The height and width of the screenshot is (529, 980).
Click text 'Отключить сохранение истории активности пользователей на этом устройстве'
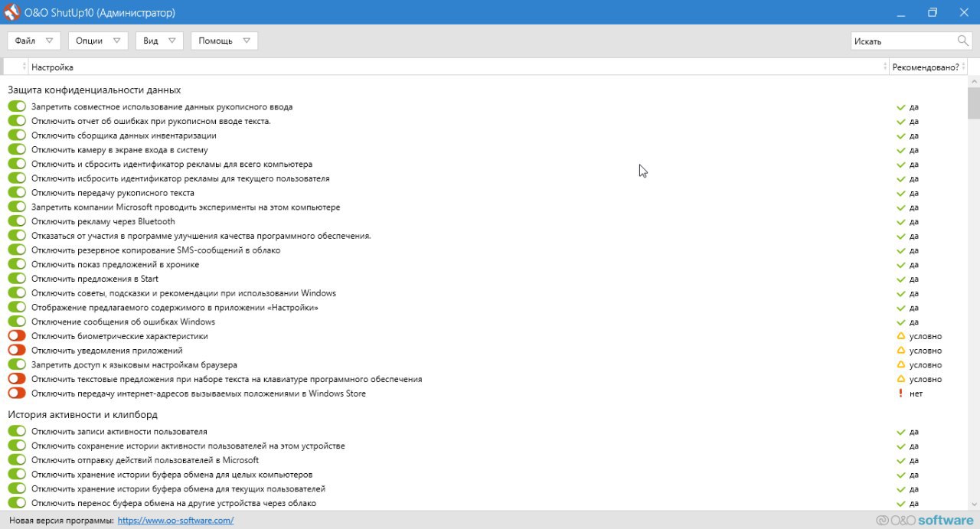pos(188,446)
